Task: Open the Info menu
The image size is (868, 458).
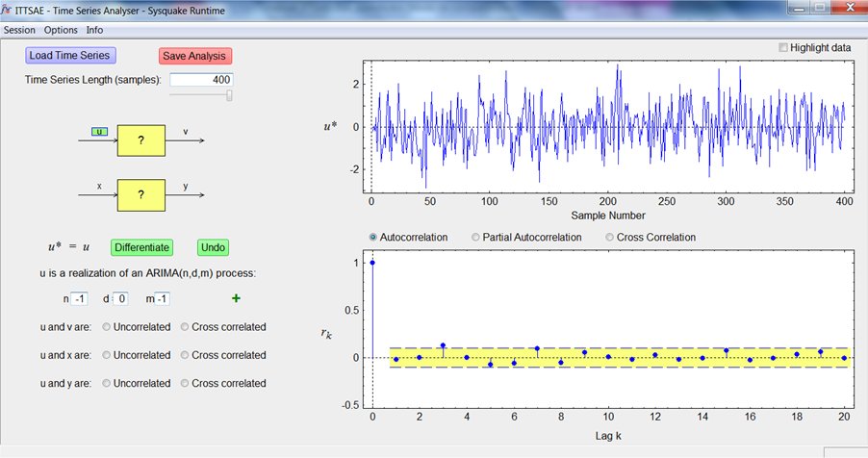Action: click(94, 30)
